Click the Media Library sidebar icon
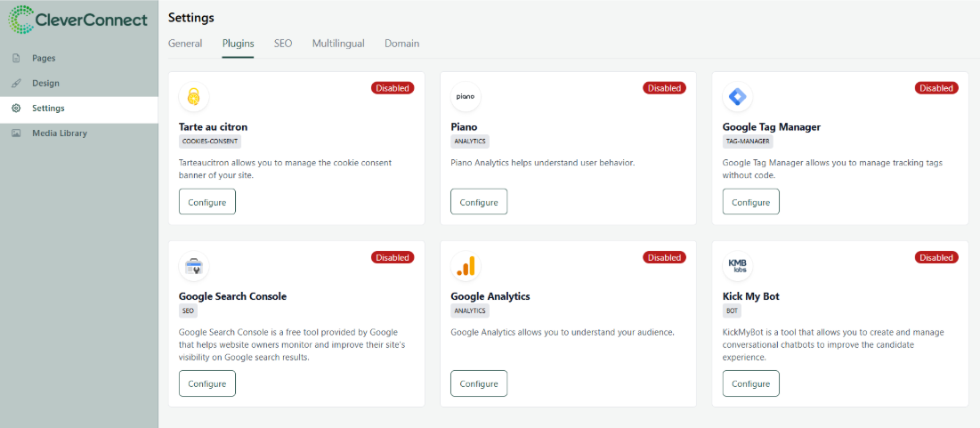 16,133
